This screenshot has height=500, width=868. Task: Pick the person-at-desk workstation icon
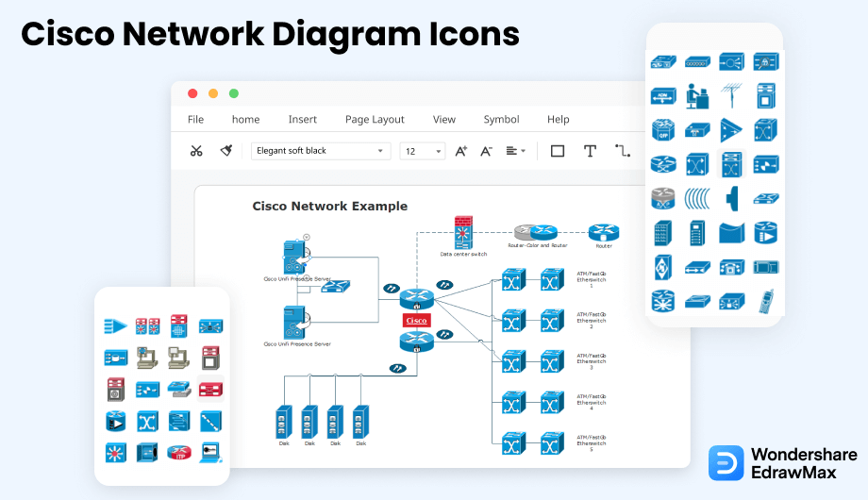coord(697,96)
